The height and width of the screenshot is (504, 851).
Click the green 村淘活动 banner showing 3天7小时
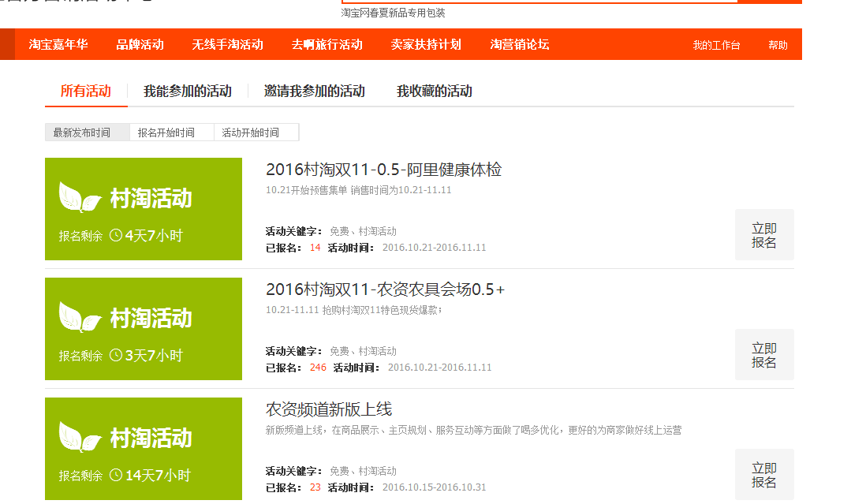(144, 329)
